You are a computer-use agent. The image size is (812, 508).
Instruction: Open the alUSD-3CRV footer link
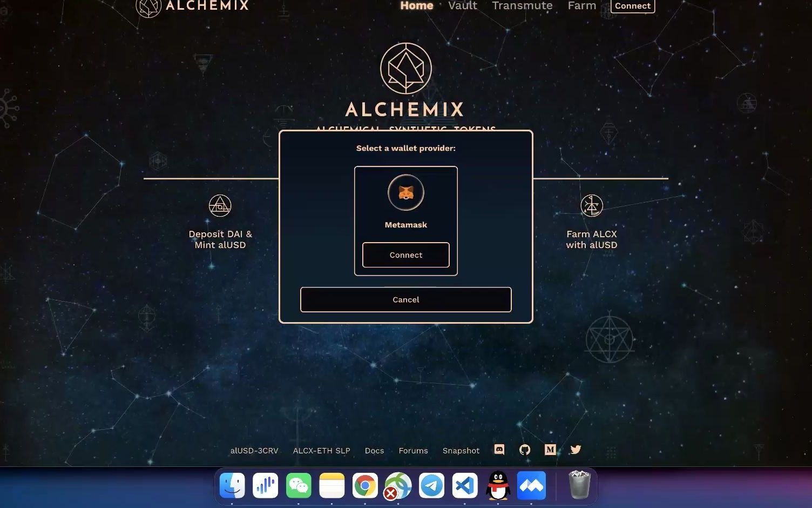click(x=254, y=451)
